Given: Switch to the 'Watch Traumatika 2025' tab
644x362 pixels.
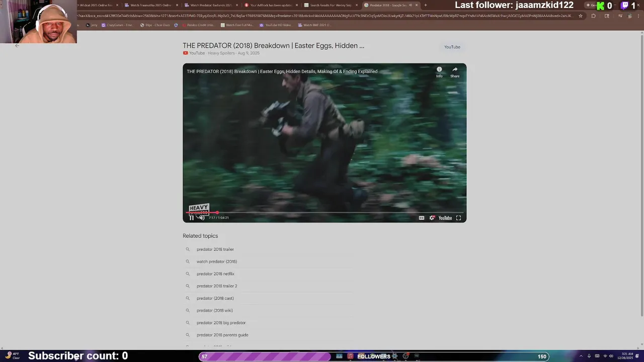Looking at the screenshot, I should click(150, 5).
